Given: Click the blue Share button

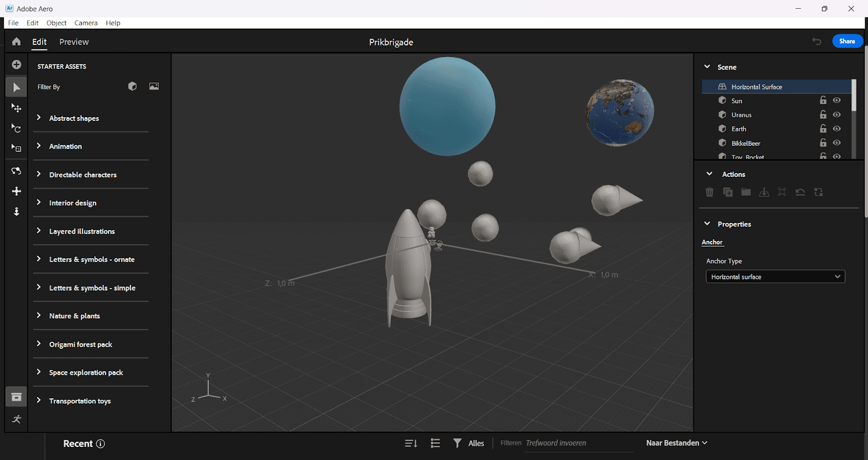Looking at the screenshot, I should coord(847,41).
